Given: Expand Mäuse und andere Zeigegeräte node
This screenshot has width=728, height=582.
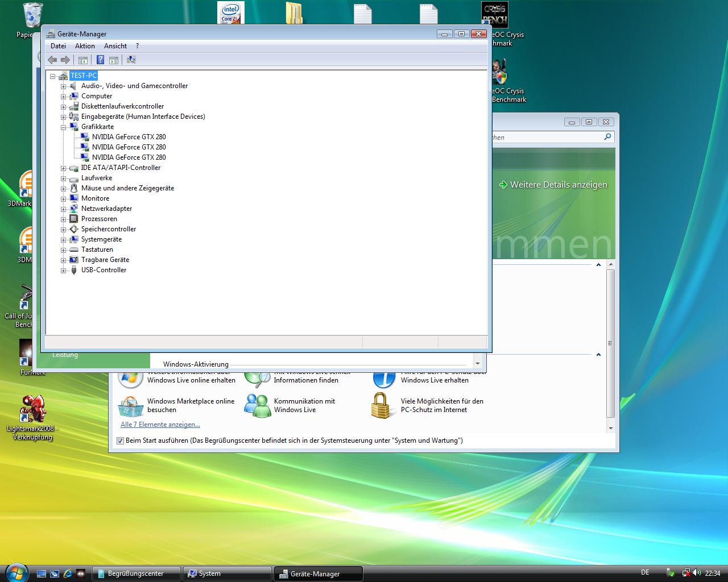Looking at the screenshot, I should click(64, 189).
